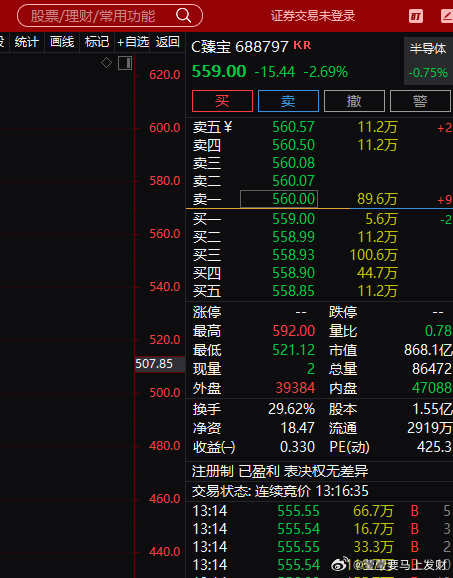453x578 pixels.
Task: Click the 市值 value 868.1亿
Action: click(x=428, y=350)
